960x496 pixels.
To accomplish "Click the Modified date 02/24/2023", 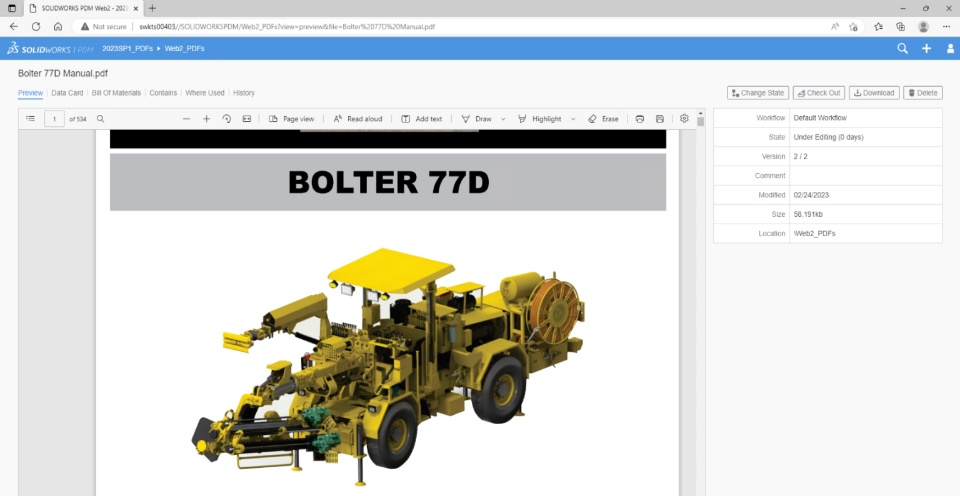I will (811, 195).
